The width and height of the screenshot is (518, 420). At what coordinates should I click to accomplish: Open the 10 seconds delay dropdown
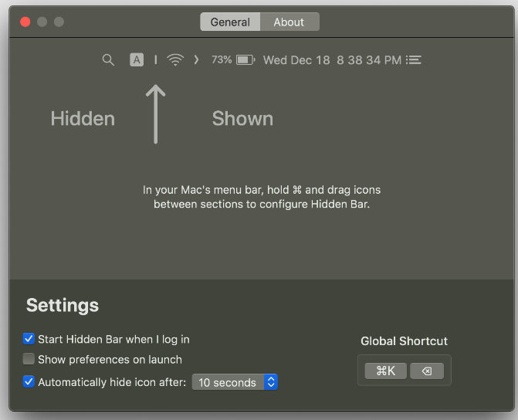[235, 382]
